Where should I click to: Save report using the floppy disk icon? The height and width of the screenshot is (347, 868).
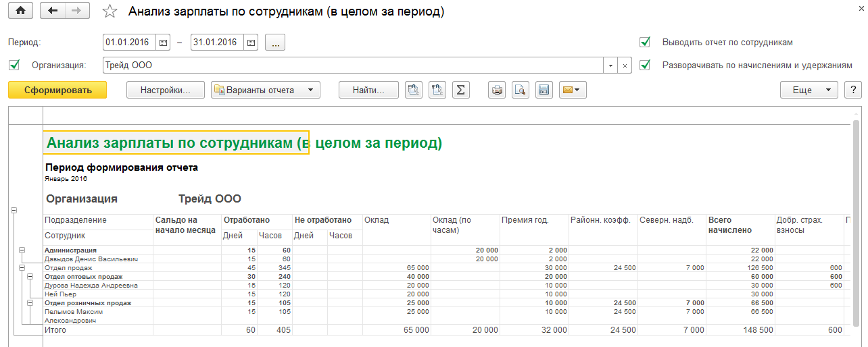click(x=544, y=90)
